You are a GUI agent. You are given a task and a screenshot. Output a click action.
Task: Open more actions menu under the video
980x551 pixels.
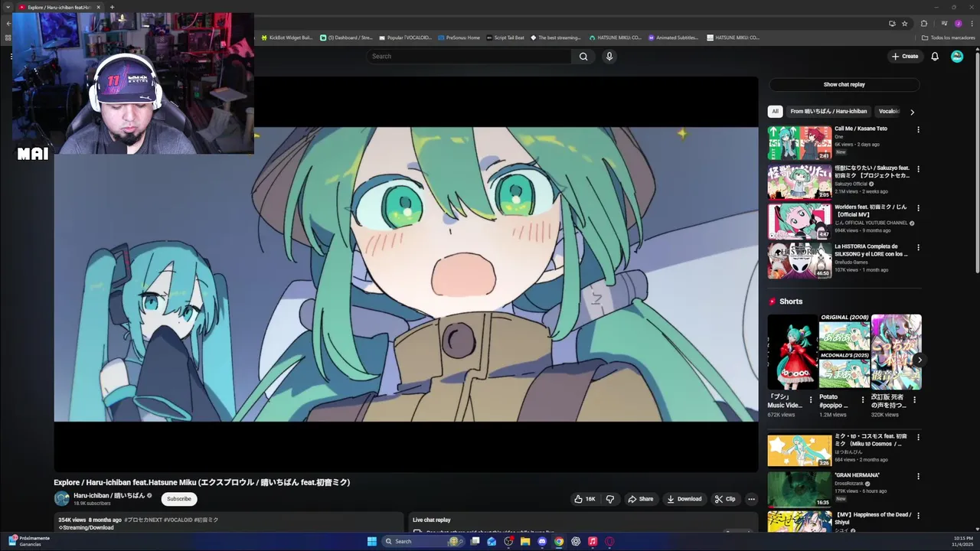pos(751,499)
